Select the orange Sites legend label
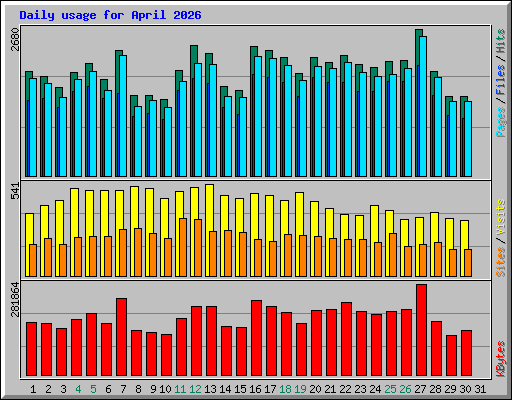 tap(501, 262)
